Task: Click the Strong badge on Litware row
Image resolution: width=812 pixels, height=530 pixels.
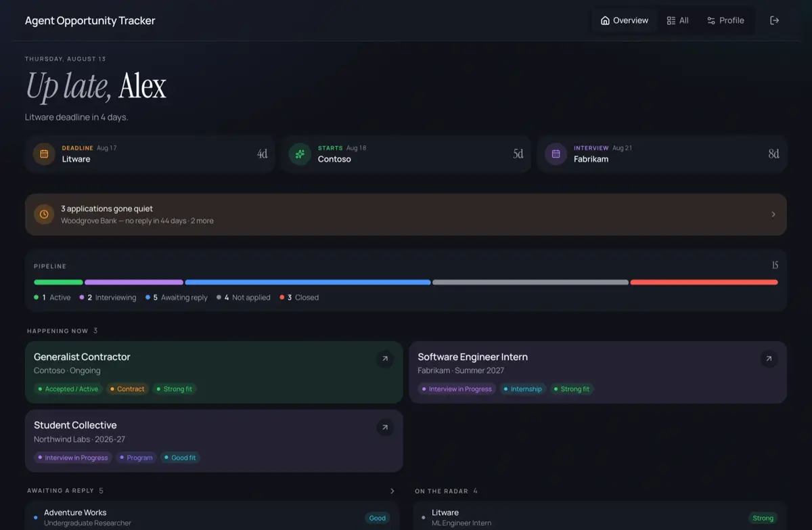Action: pos(763,518)
